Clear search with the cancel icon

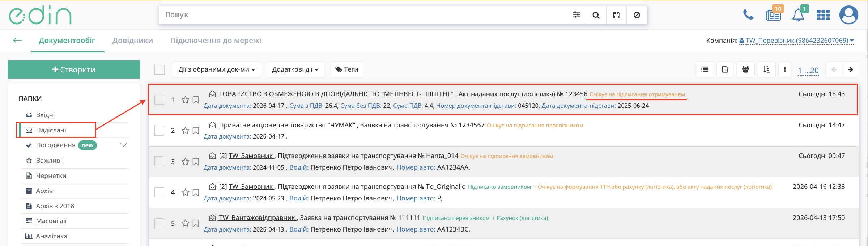[637, 15]
